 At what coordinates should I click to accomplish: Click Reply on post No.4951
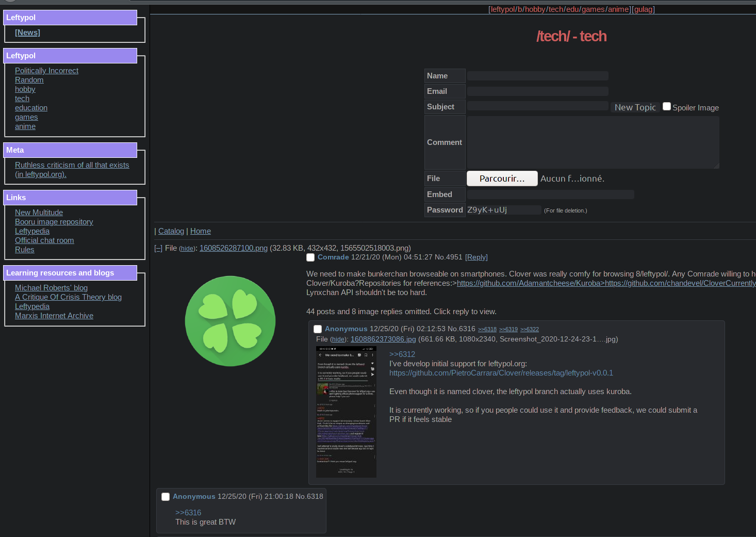click(x=476, y=257)
